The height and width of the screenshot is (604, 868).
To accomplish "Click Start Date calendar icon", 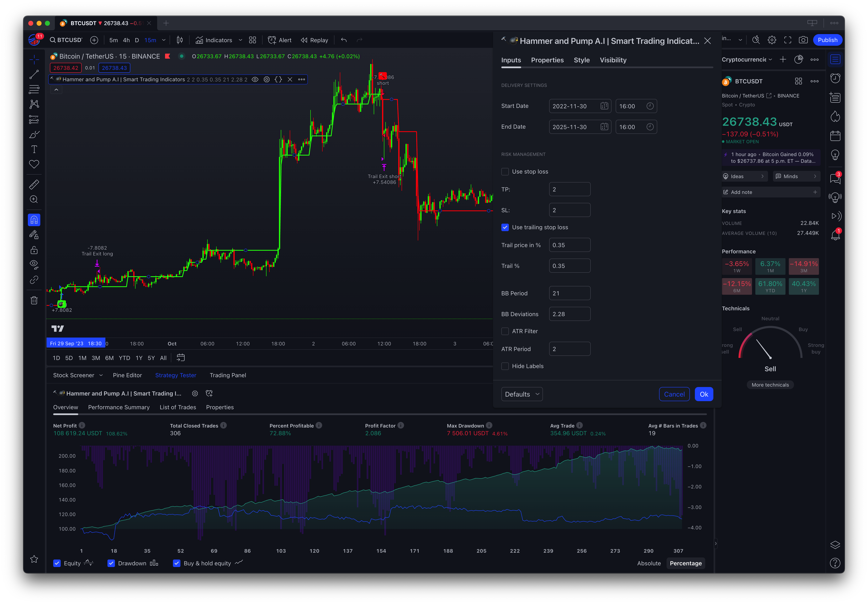I will 604,106.
